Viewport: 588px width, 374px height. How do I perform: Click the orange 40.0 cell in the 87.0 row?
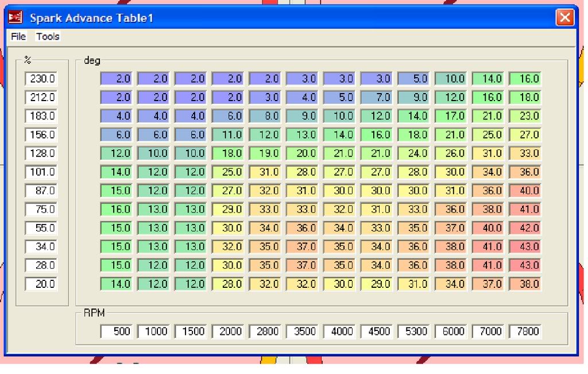[x=525, y=190]
